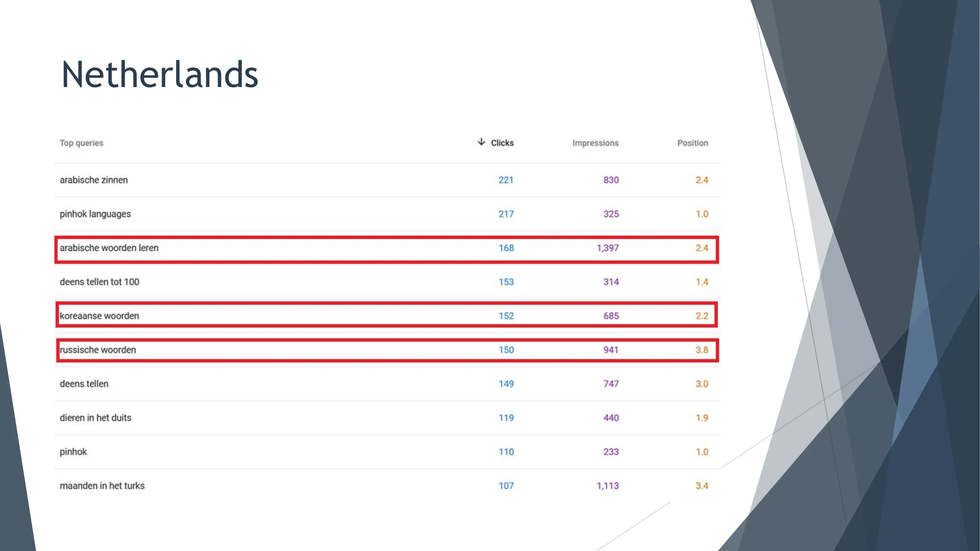Select the highlighted row russische woorden

pos(97,349)
